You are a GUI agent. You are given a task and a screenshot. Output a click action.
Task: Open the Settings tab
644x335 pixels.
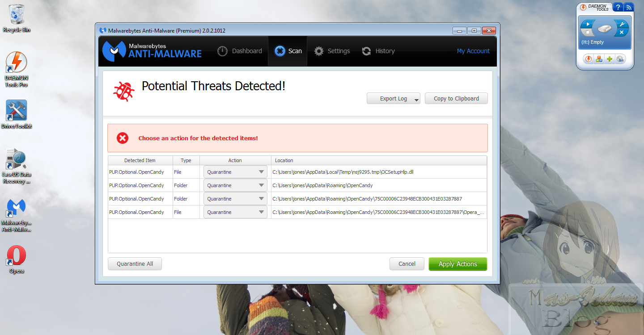pyautogui.click(x=332, y=51)
